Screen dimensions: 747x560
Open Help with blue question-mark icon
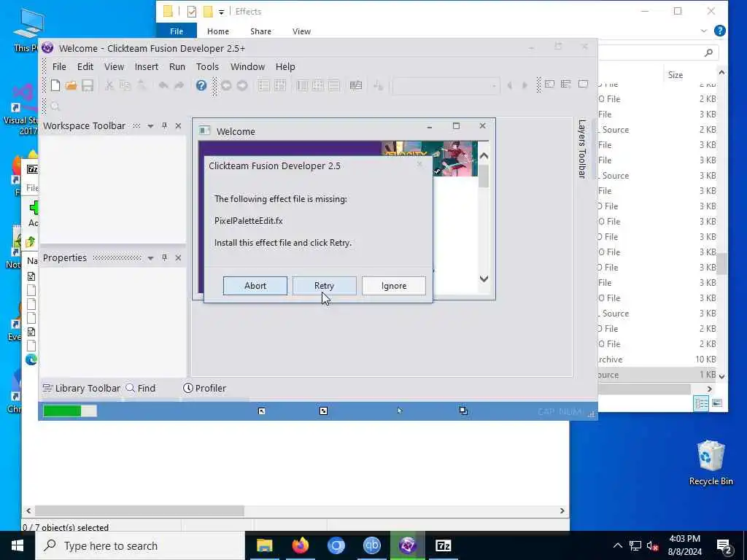[201, 85]
